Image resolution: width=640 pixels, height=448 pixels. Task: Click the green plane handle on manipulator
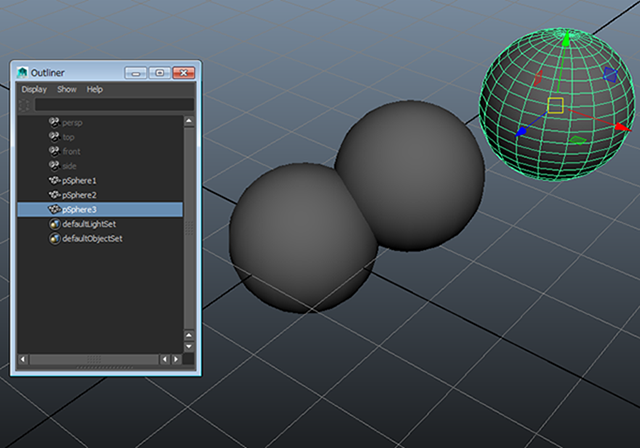pyautogui.click(x=578, y=140)
